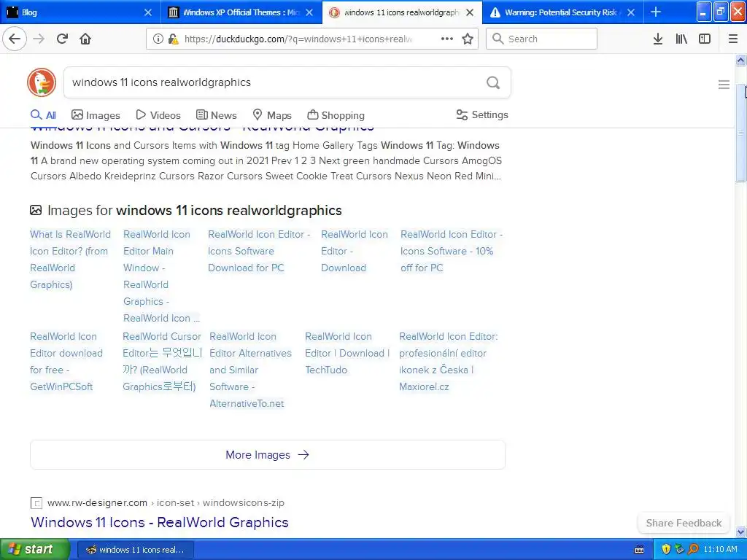Open page actions three-dot menu
Image resolution: width=747 pixels, height=560 pixels.
click(x=447, y=39)
